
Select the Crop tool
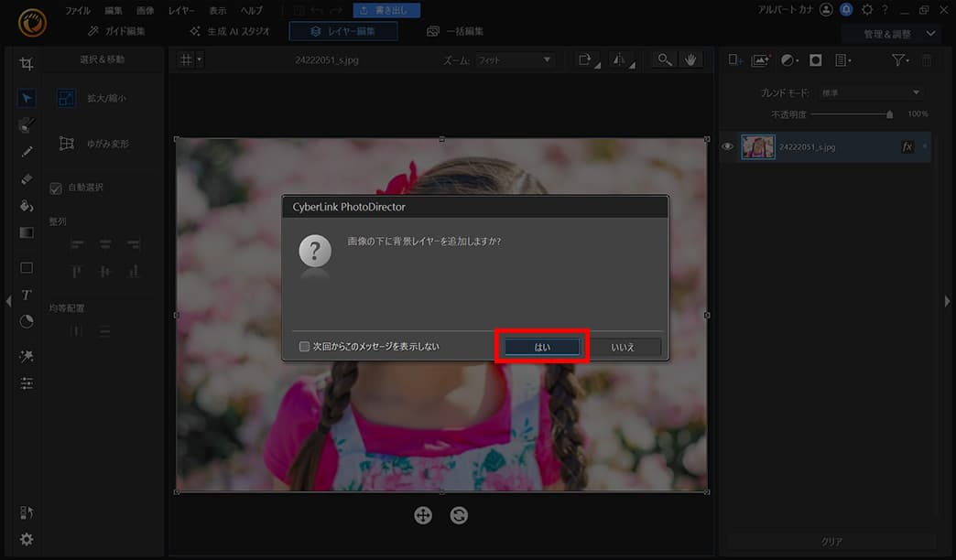(x=26, y=62)
